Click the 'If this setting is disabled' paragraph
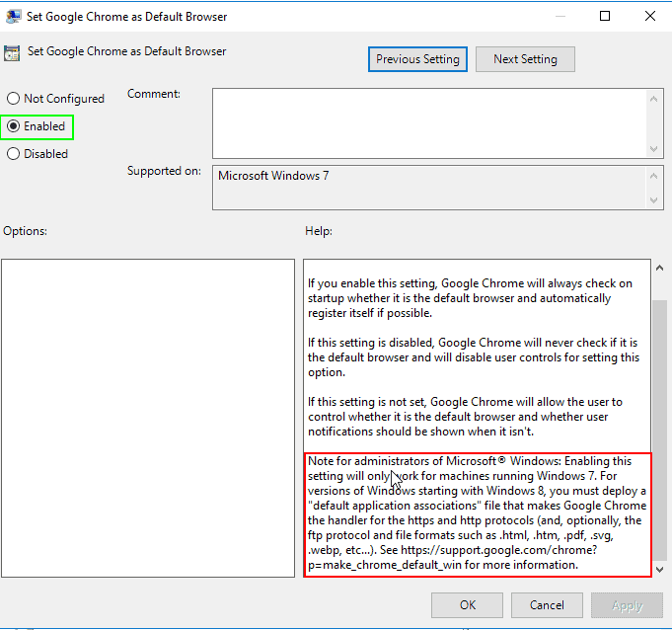The image size is (672, 630). point(473,357)
